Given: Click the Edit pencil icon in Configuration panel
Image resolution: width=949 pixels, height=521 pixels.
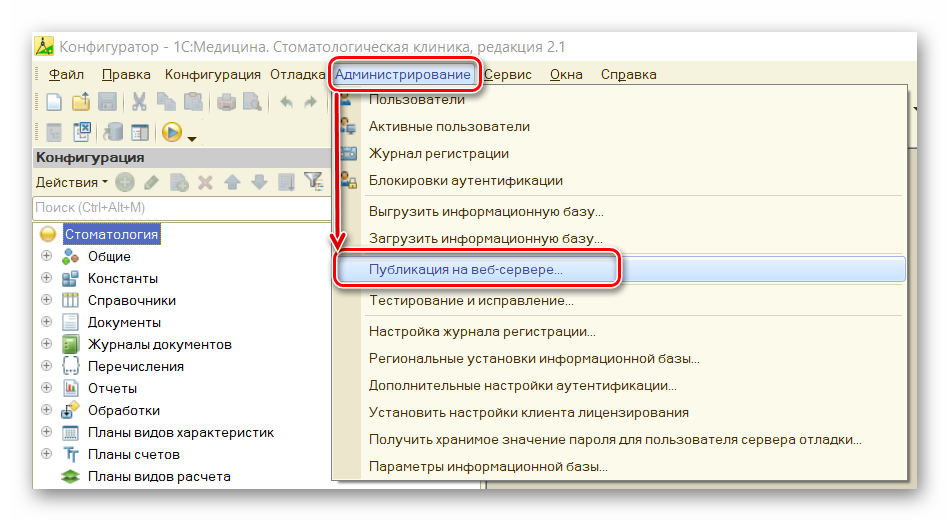Looking at the screenshot, I should tap(151, 182).
